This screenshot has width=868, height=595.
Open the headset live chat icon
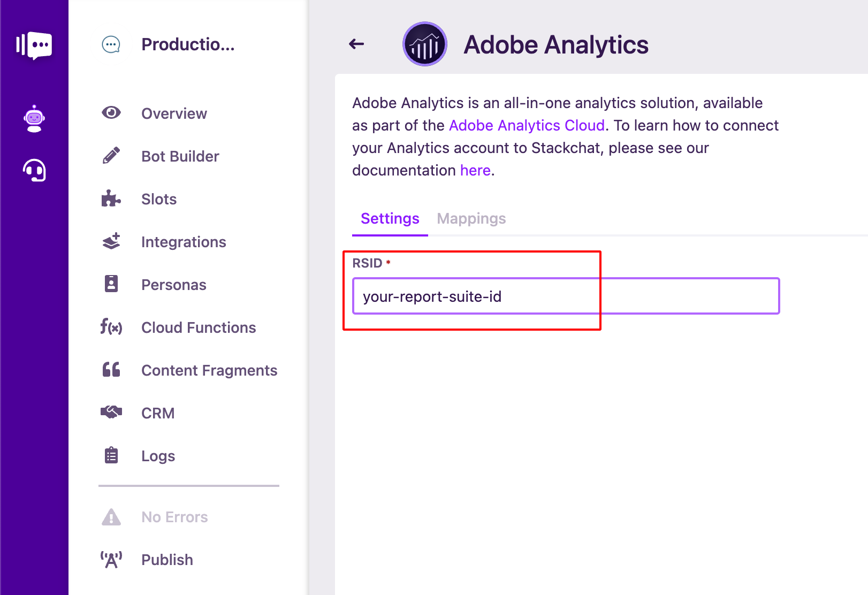34,170
